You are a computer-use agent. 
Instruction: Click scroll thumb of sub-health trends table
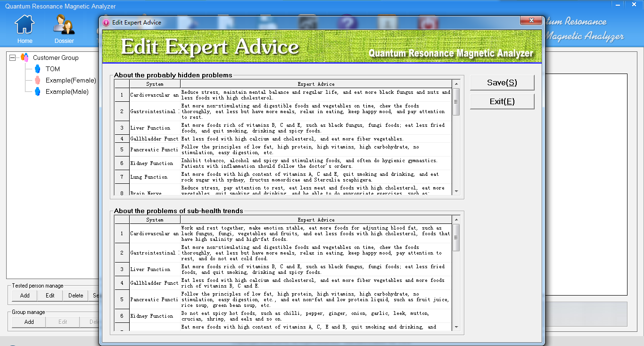pyautogui.click(x=456, y=238)
